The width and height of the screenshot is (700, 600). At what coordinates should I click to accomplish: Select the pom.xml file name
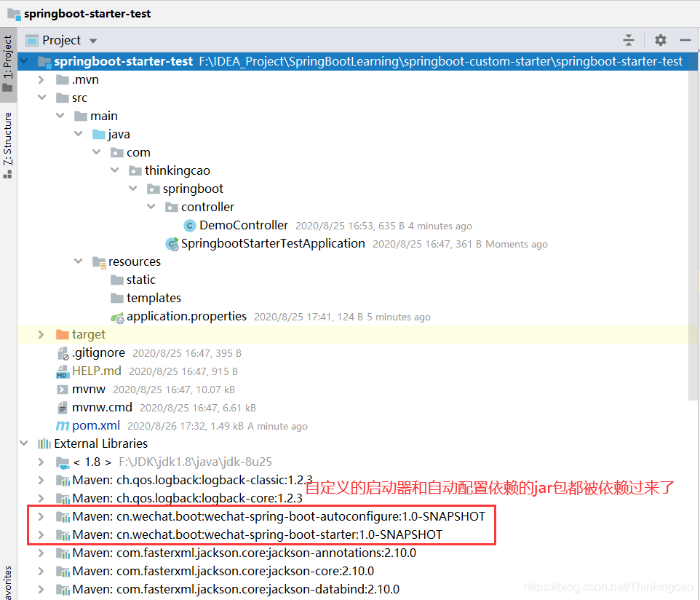click(96, 426)
